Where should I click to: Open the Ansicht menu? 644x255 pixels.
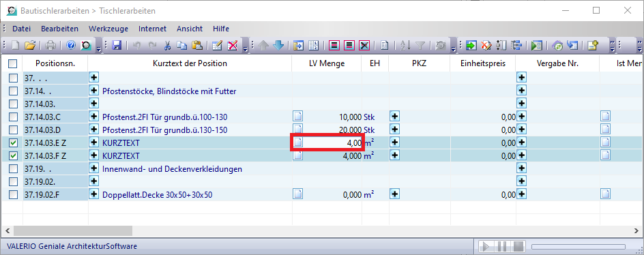(x=190, y=29)
